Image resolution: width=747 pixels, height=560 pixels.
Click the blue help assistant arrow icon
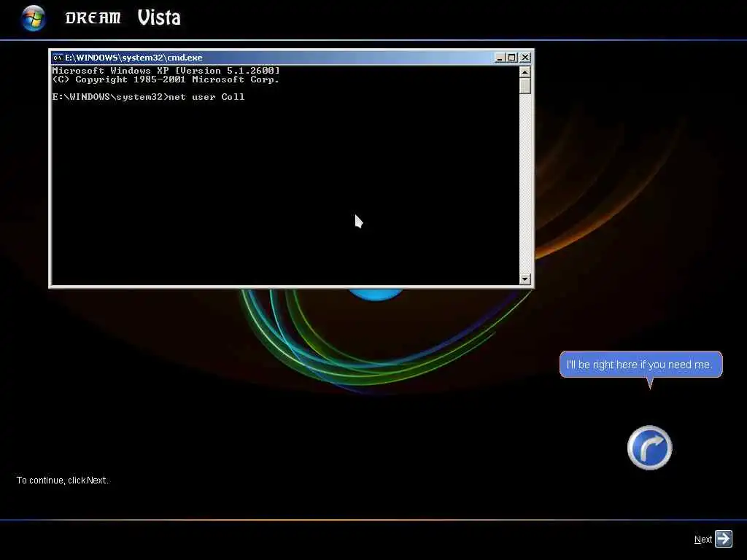click(649, 448)
